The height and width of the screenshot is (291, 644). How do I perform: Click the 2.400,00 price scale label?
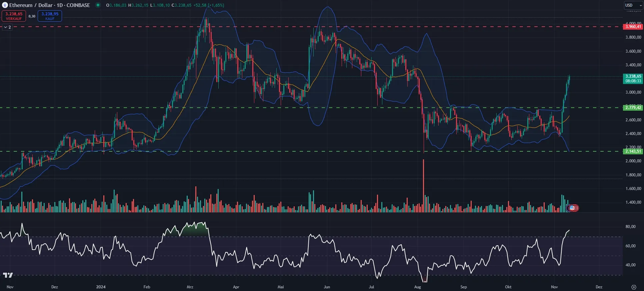click(633, 134)
